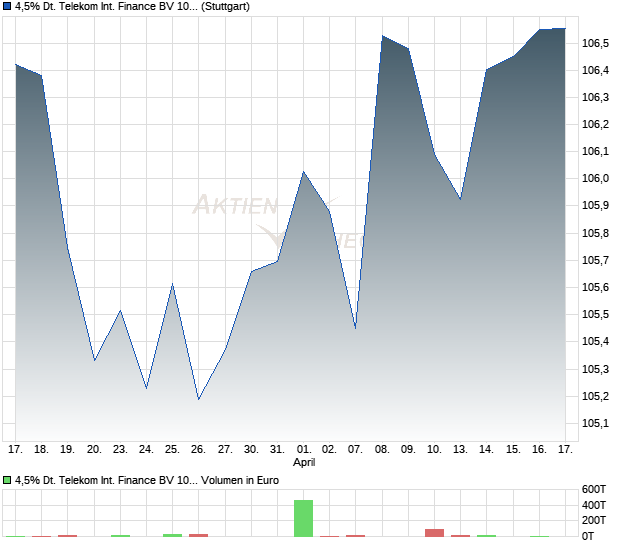Click the '105,1' price axis label

coord(595,423)
